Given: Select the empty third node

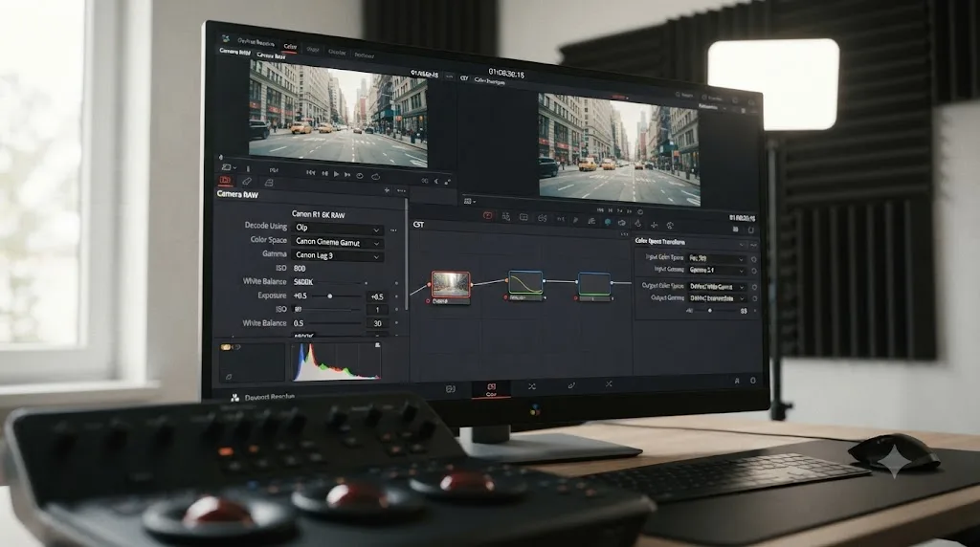Looking at the screenshot, I should (x=593, y=284).
